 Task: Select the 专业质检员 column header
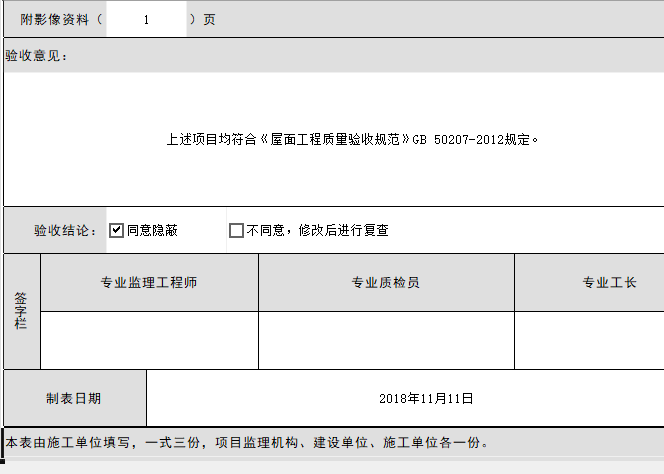click(385, 283)
